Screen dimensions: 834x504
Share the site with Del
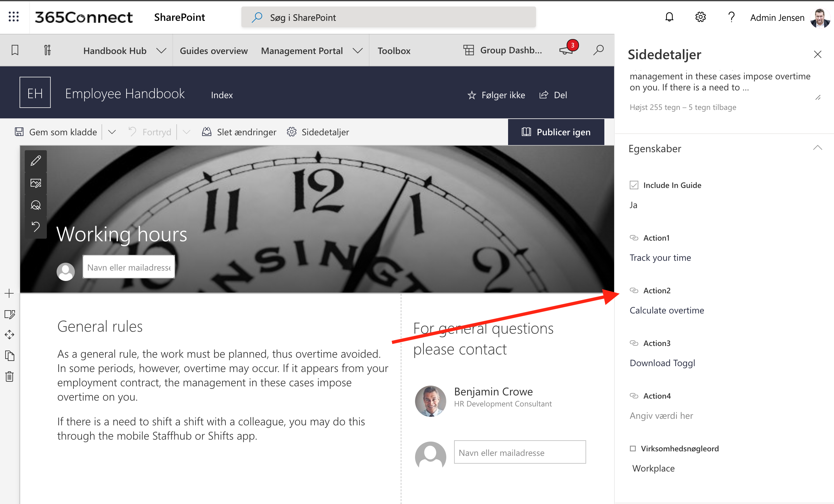point(553,95)
